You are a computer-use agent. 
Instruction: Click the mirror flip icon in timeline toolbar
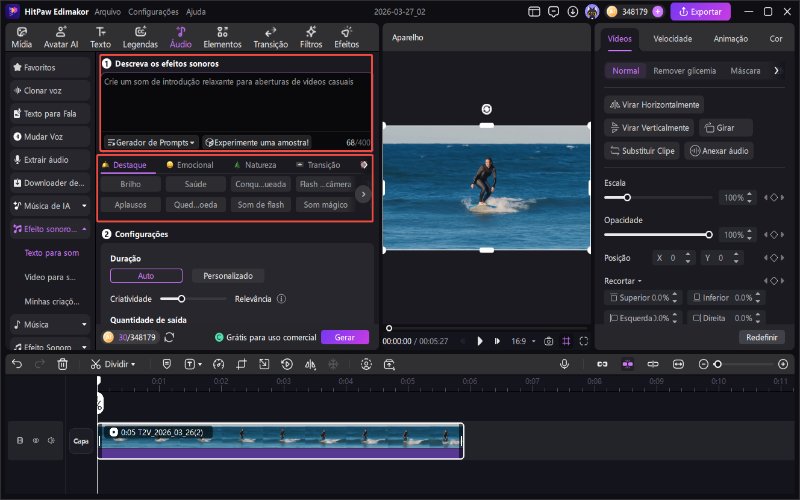click(x=310, y=364)
